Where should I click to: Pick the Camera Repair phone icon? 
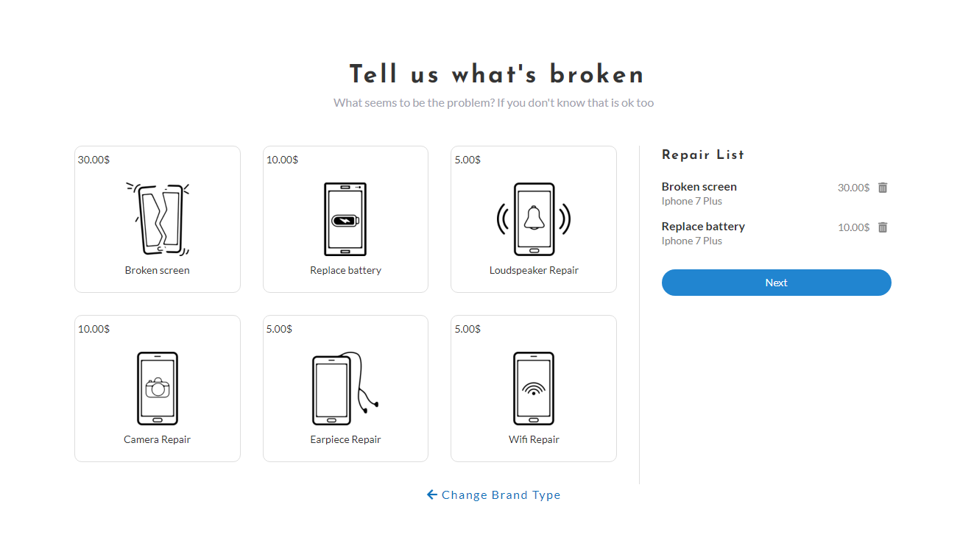point(158,388)
